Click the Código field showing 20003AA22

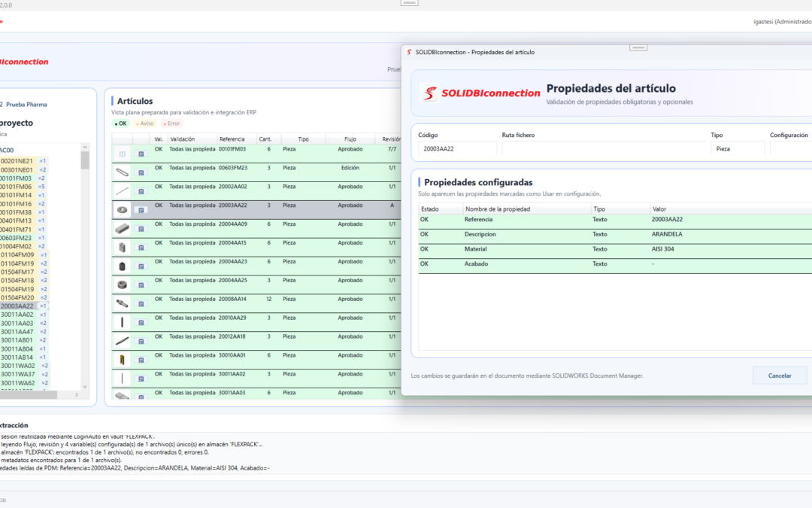point(457,149)
